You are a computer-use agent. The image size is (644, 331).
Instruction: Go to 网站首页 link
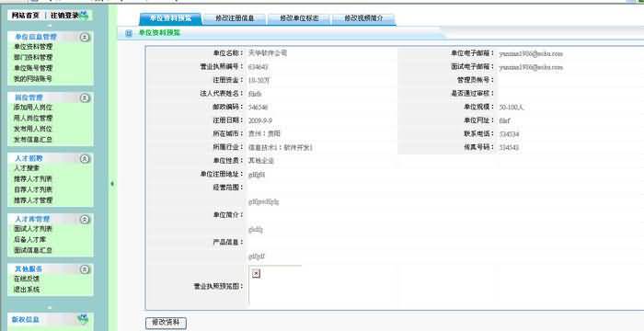[26, 16]
